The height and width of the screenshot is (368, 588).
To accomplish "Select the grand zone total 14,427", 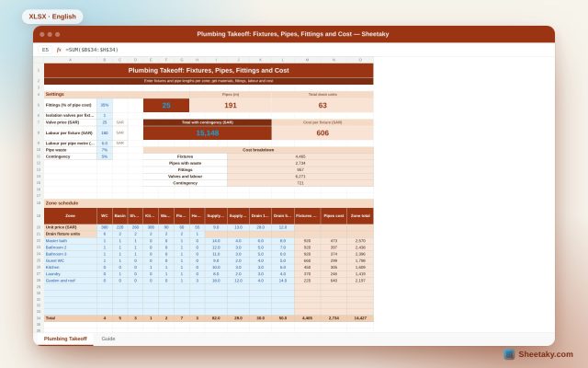I will (x=360, y=318).
